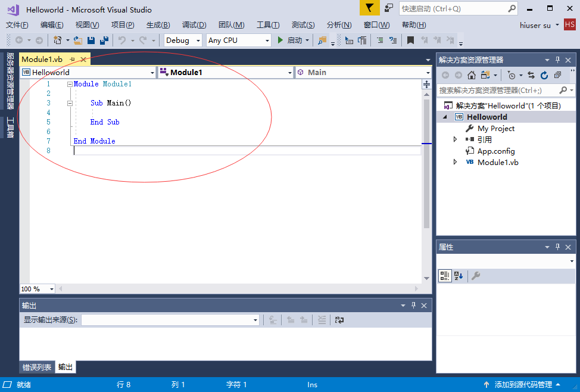Click the 快速启动 quick launch search box
The height and width of the screenshot is (392, 580).
point(459,8)
